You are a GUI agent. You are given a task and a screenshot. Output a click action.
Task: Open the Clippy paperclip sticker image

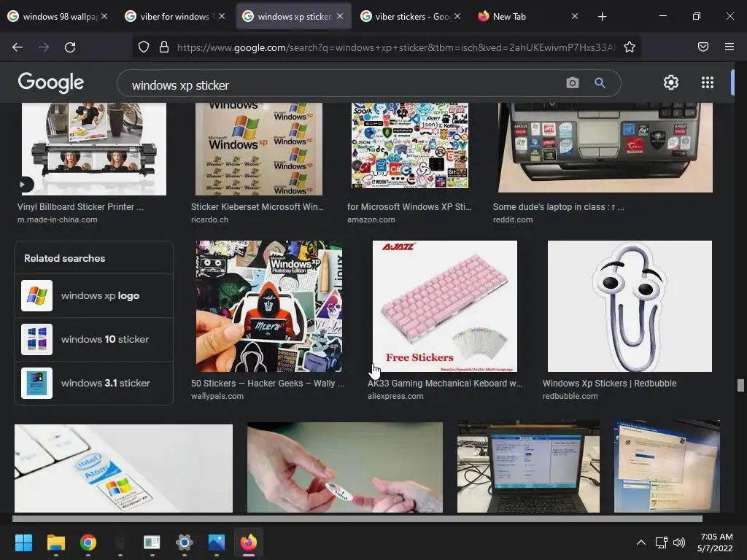630,306
